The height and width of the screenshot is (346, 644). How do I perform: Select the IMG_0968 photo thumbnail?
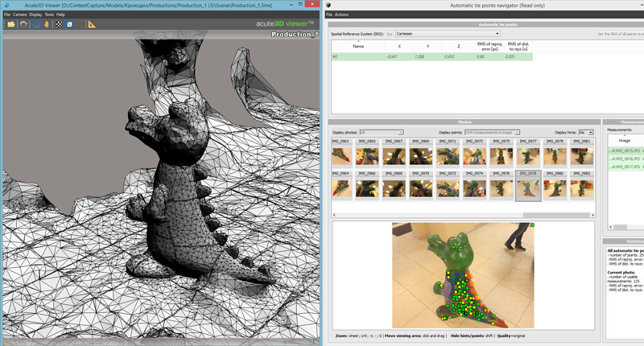394,186
